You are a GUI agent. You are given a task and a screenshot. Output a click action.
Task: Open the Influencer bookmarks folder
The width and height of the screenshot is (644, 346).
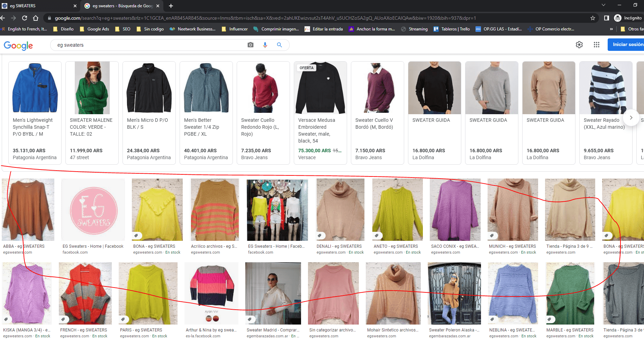(235, 29)
